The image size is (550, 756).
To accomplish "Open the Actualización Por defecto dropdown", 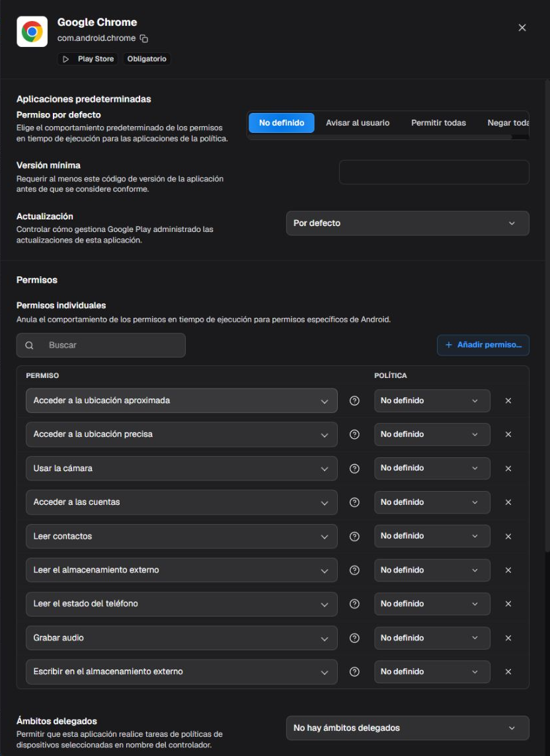I will 408,223.
